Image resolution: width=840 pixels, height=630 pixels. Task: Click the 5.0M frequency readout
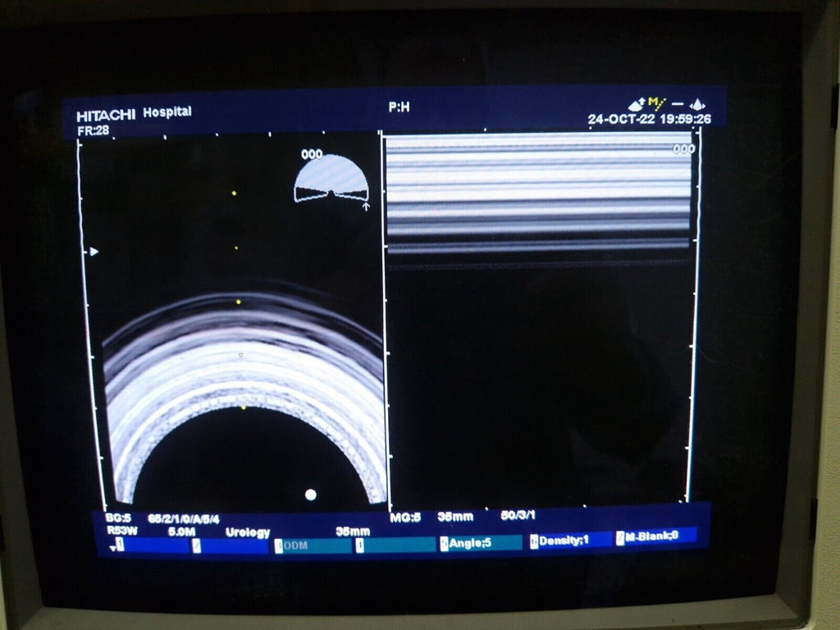click(181, 532)
